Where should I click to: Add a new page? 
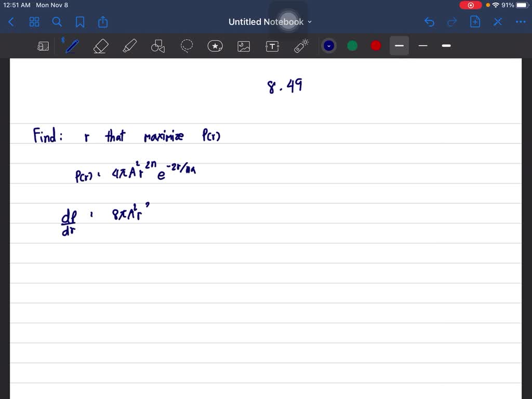(475, 22)
